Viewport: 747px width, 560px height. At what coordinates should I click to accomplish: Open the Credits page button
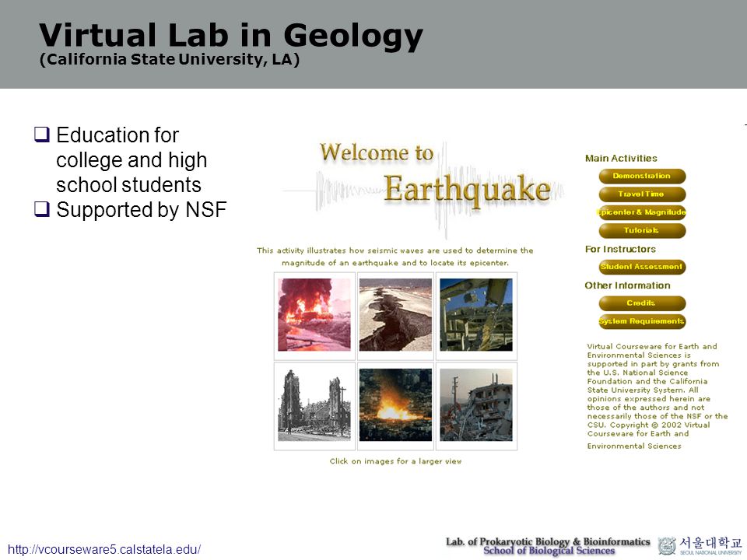[x=642, y=303]
